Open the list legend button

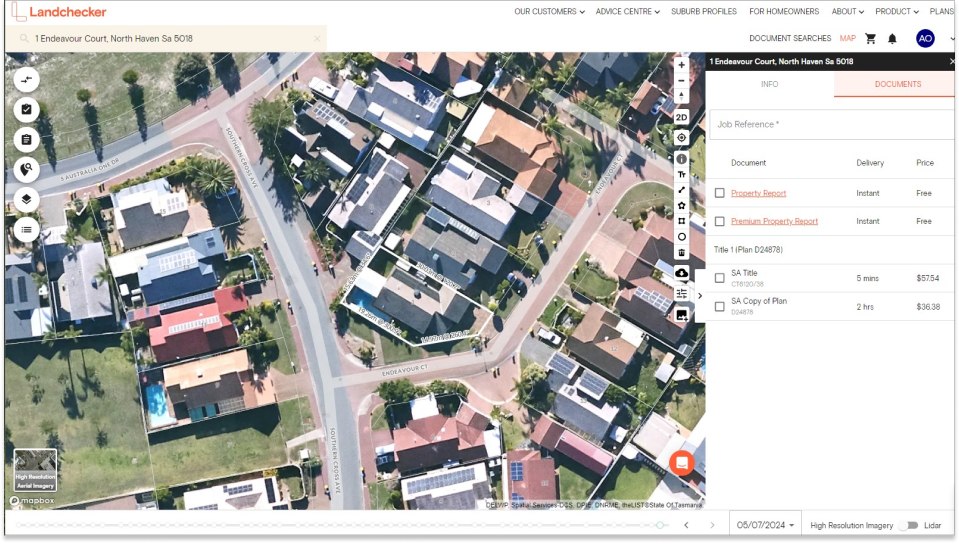[26, 229]
